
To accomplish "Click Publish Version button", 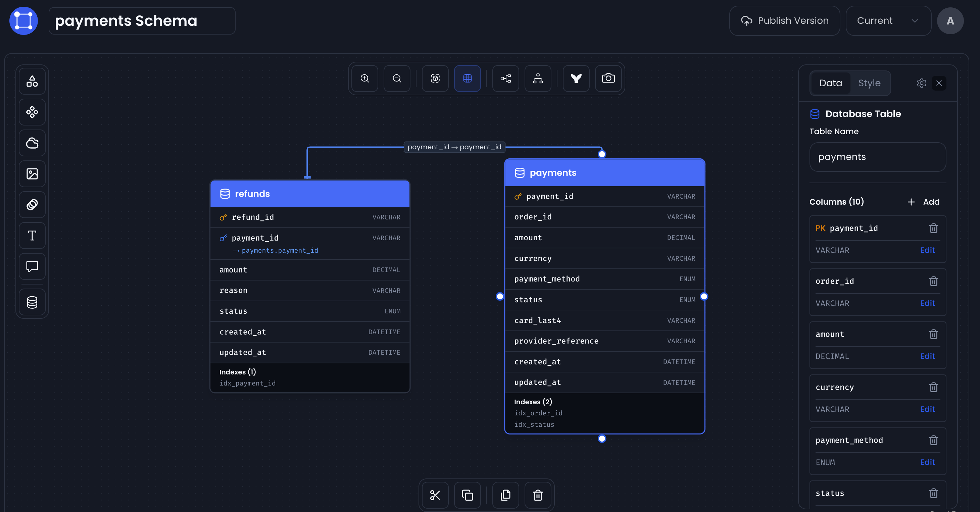I will [784, 21].
